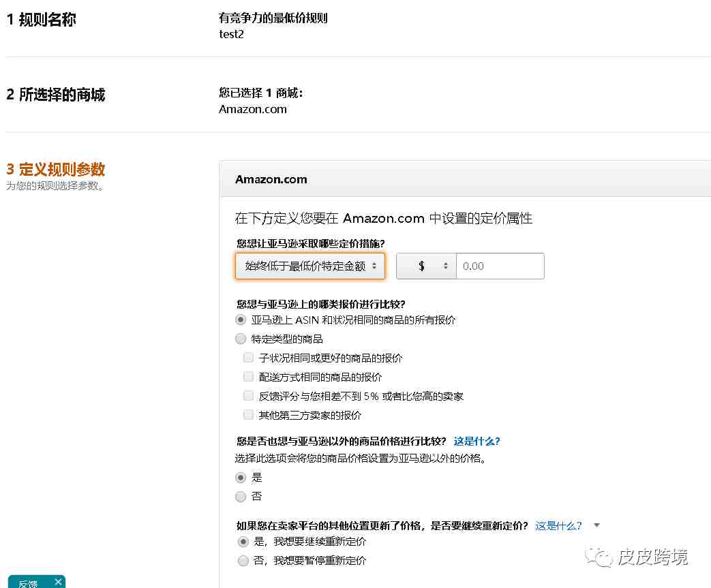Image resolution: width=711 pixels, height=588 pixels.
Task: Open 这是什么? link beside continue repricing question
Action: (558, 525)
